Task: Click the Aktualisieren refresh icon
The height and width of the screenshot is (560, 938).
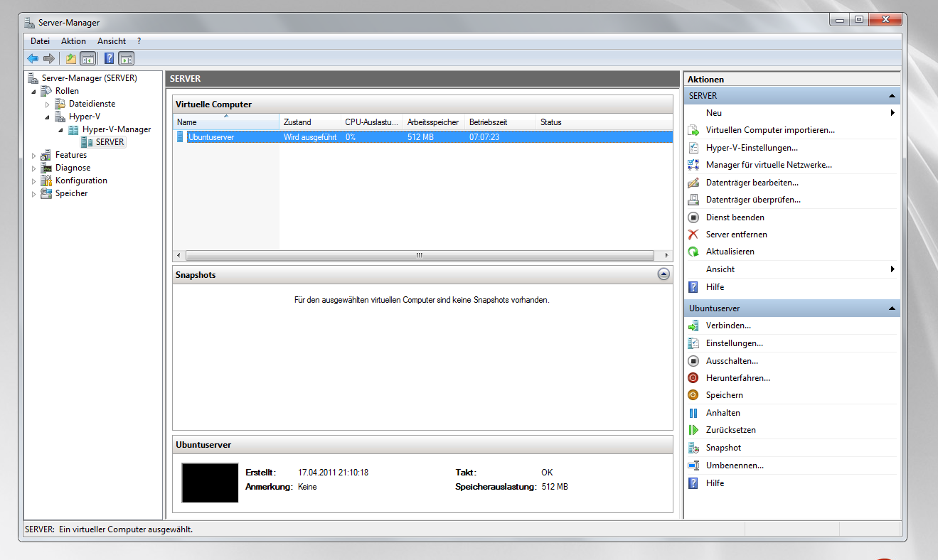Action: click(693, 252)
